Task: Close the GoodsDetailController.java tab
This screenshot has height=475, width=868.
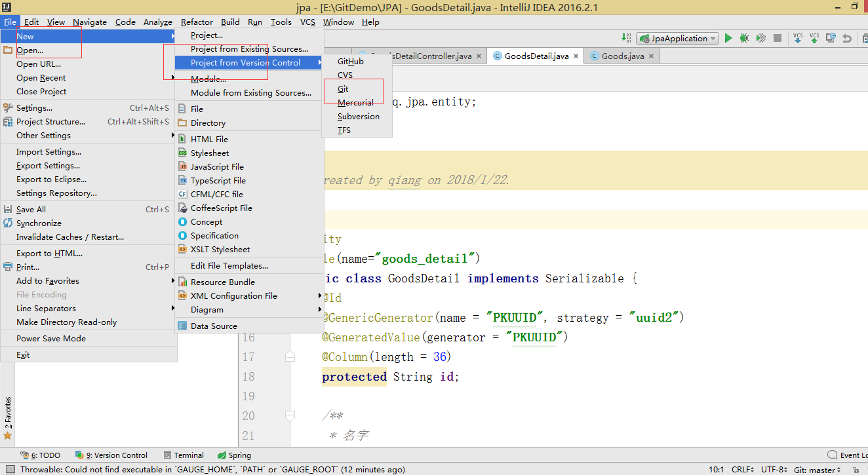Action: coord(479,56)
